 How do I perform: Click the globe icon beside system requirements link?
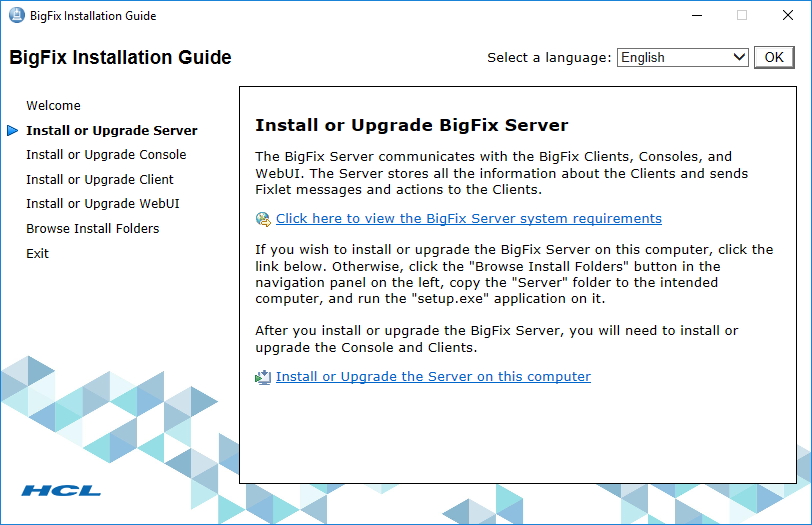(263, 219)
